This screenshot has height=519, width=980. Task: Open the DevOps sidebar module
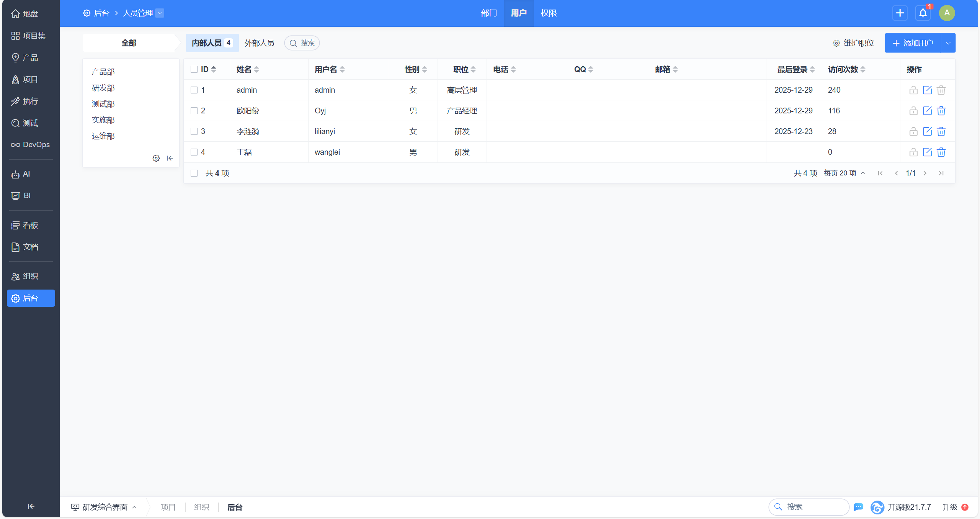(31, 145)
